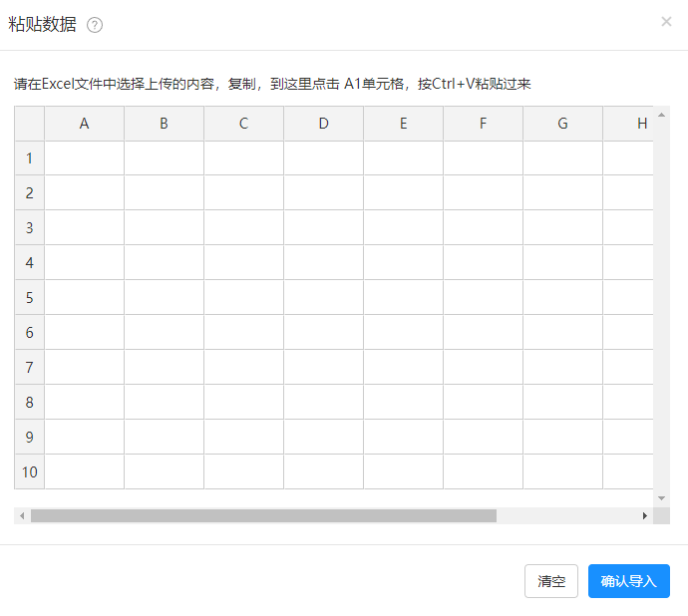This screenshot has height=616, width=688.
Task: Click the scroll-down arrow on vertical scrollbar
Action: point(662,498)
